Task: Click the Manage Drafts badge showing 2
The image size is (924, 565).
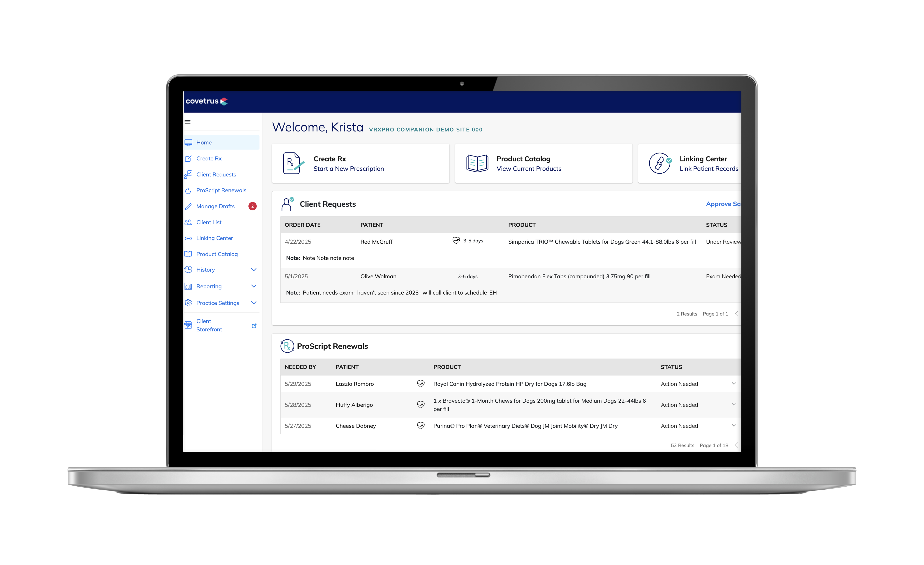Action: [252, 206]
